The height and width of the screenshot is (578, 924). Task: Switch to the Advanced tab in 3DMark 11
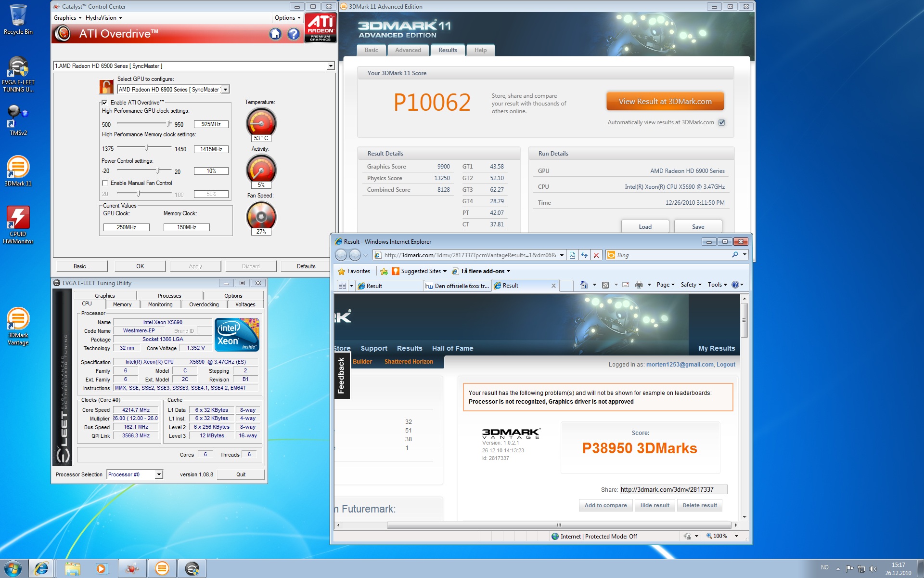click(x=408, y=50)
